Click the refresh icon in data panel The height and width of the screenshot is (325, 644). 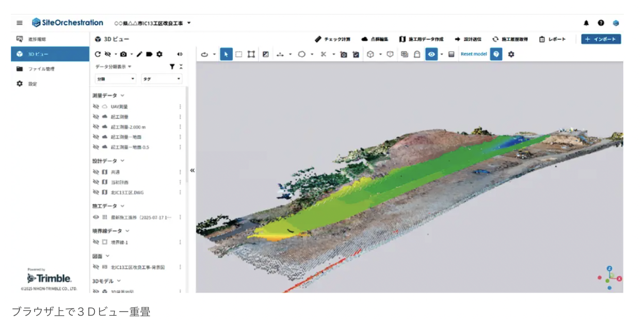(x=98, y=54)
